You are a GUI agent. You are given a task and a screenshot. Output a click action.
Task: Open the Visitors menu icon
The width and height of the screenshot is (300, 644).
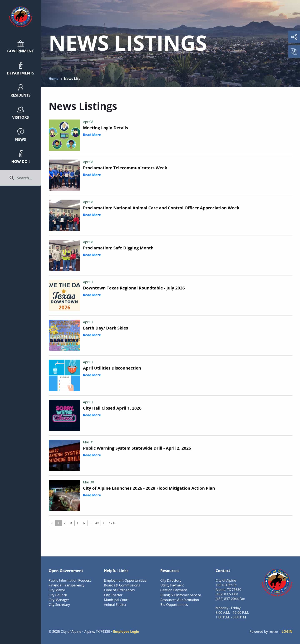[x=20, y=109]
